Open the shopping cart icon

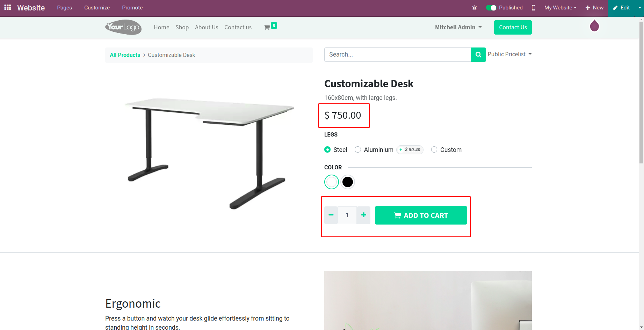pos(267,27)
